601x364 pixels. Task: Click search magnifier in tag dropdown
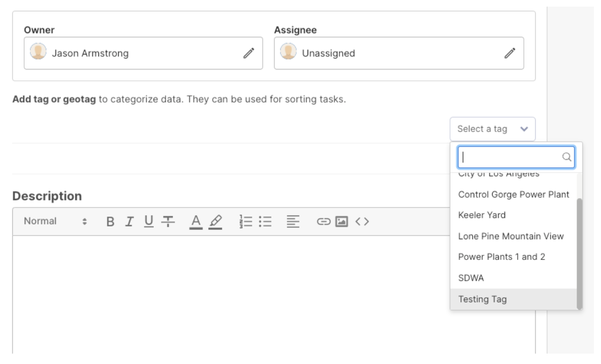pos(566,157)
